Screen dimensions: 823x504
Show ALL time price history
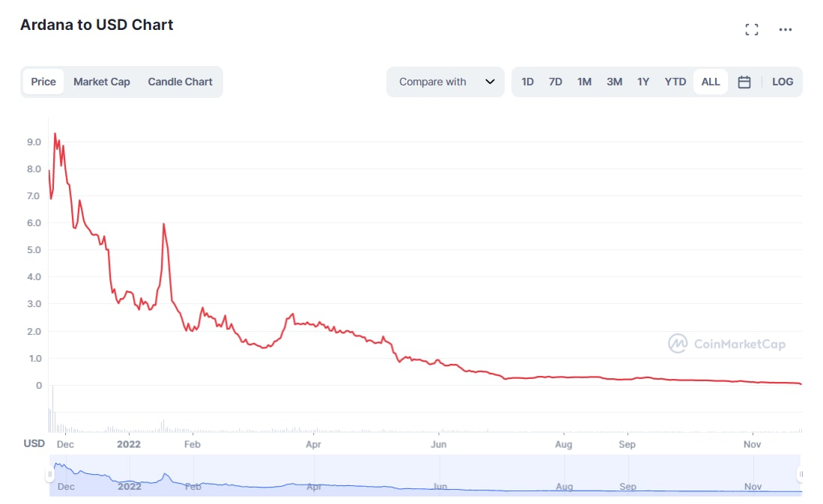pyautogui.click(x=711, y=82)
